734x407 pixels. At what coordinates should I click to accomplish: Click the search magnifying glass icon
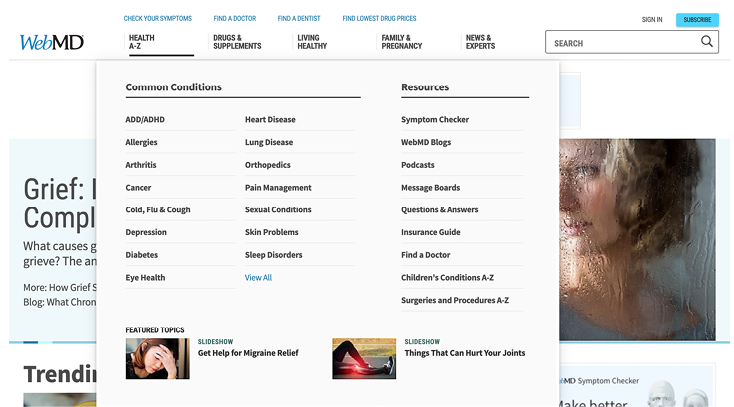706,42
